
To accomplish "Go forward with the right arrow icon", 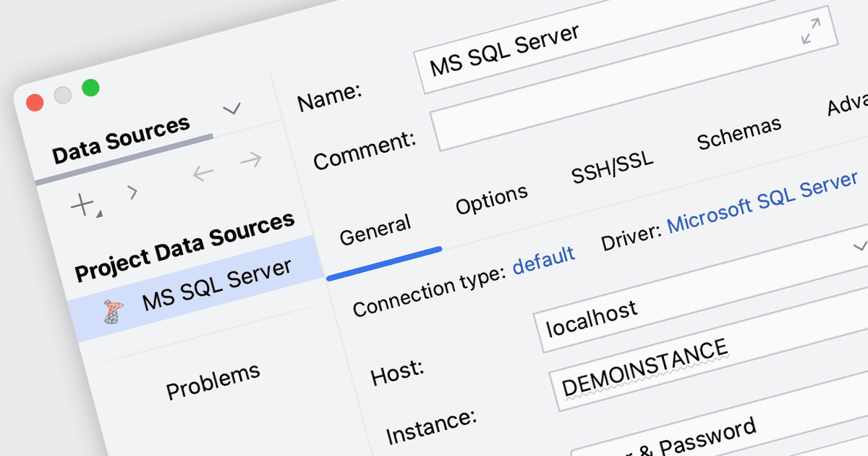I will (x=250, y=160).
